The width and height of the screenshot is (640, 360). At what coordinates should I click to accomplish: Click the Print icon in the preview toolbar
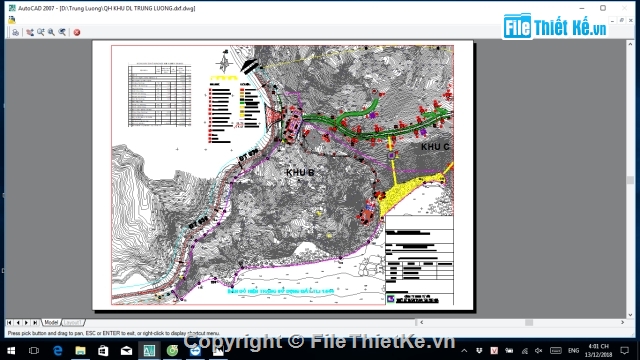pos(15,32)
